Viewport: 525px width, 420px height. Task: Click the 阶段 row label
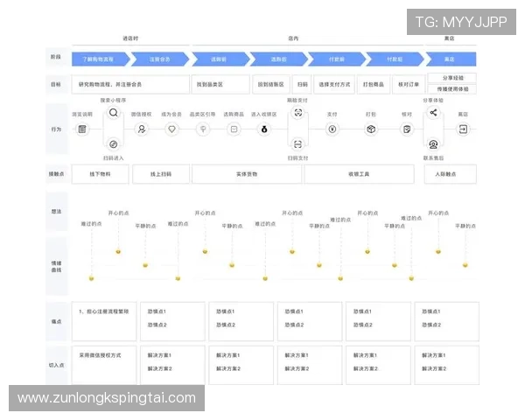[x=56, y=57]
